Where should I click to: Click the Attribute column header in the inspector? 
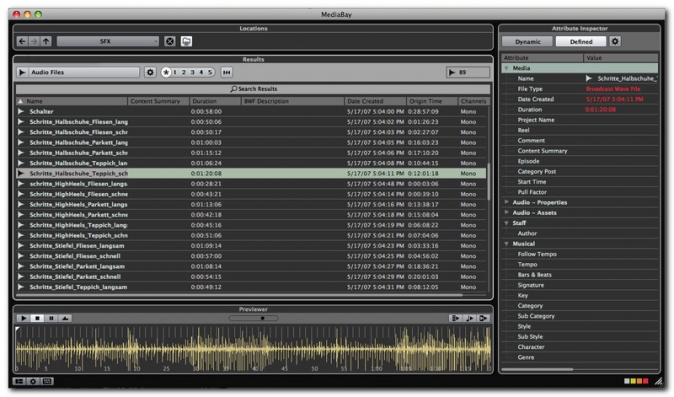click(542, 58)
